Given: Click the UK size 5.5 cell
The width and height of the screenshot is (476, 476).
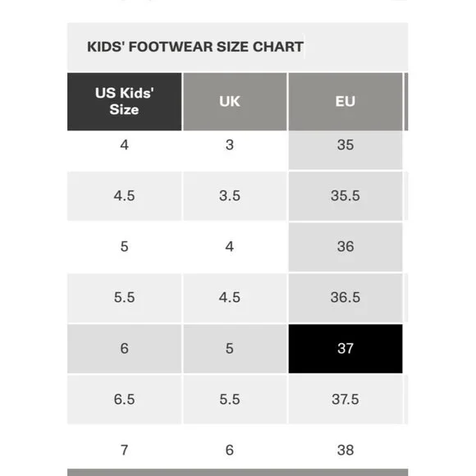Looking at the screenshot, I should point(235,400).
